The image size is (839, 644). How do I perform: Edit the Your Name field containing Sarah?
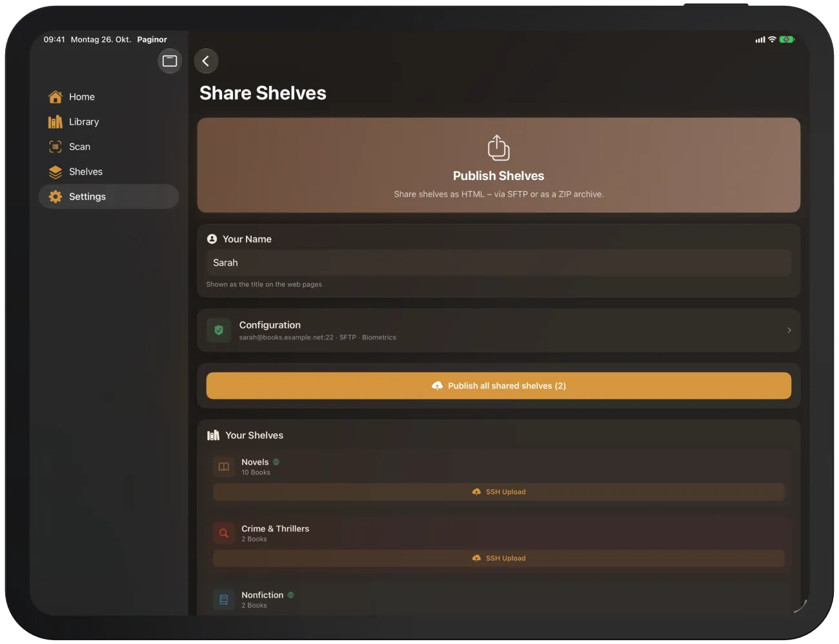[x=498, y=263]
